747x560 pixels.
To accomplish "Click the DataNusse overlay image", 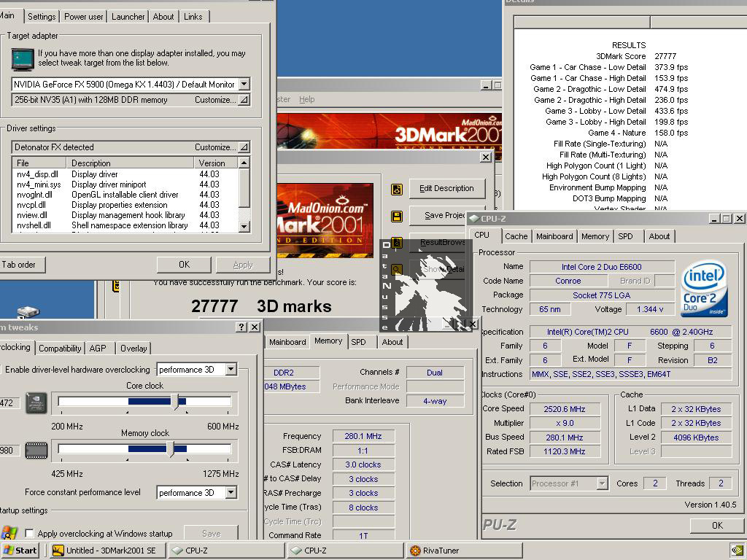I will (427, 285).
